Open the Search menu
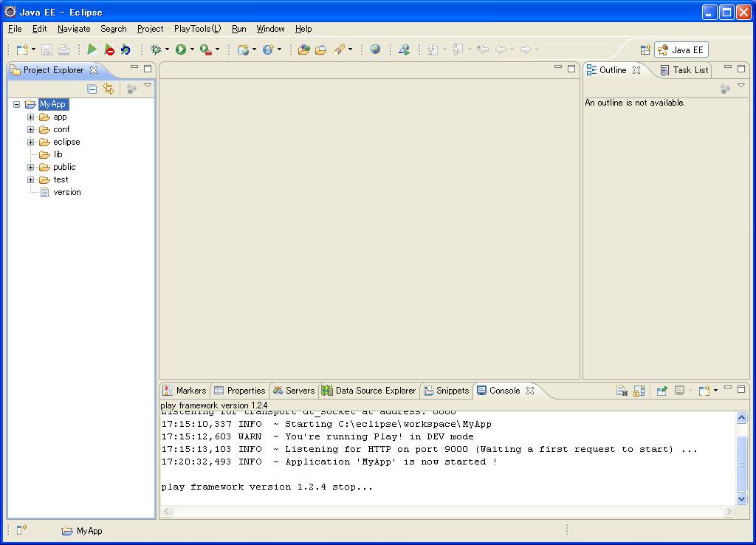 pos(113,29)
